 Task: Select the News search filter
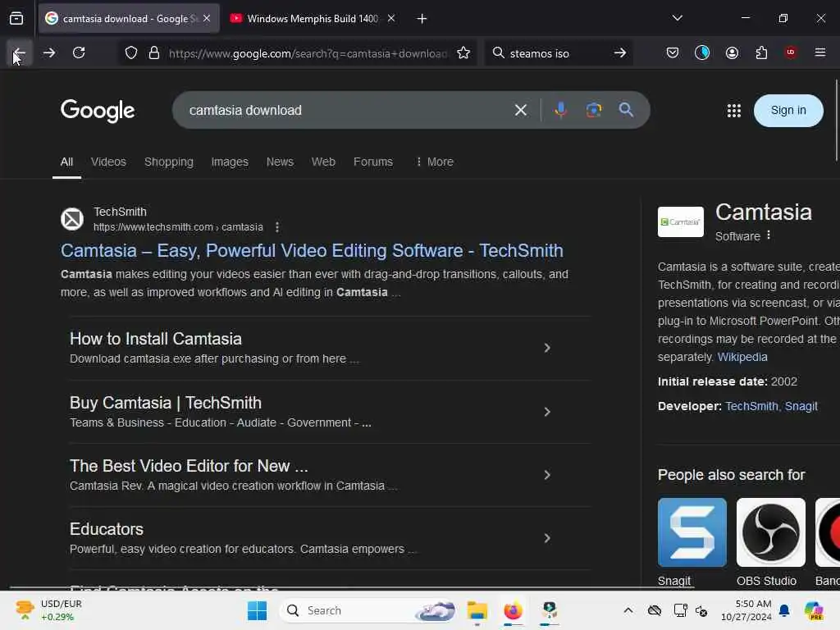point(280,162)
